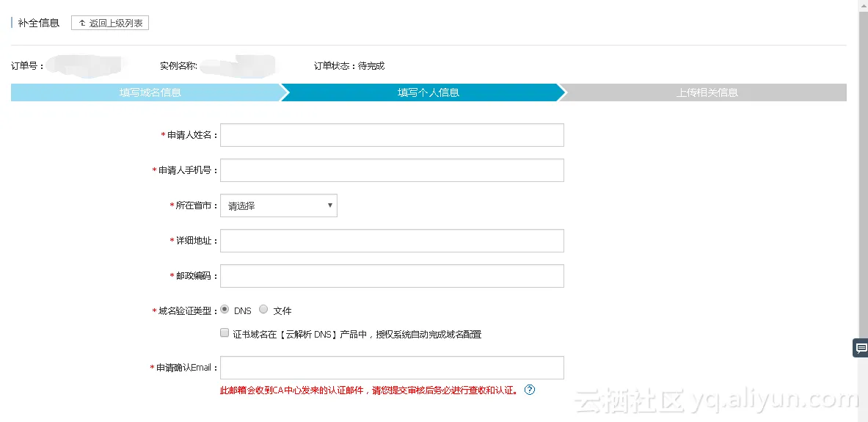
Task: Go to 填写域名信息 step
Action: click(150, 92)
